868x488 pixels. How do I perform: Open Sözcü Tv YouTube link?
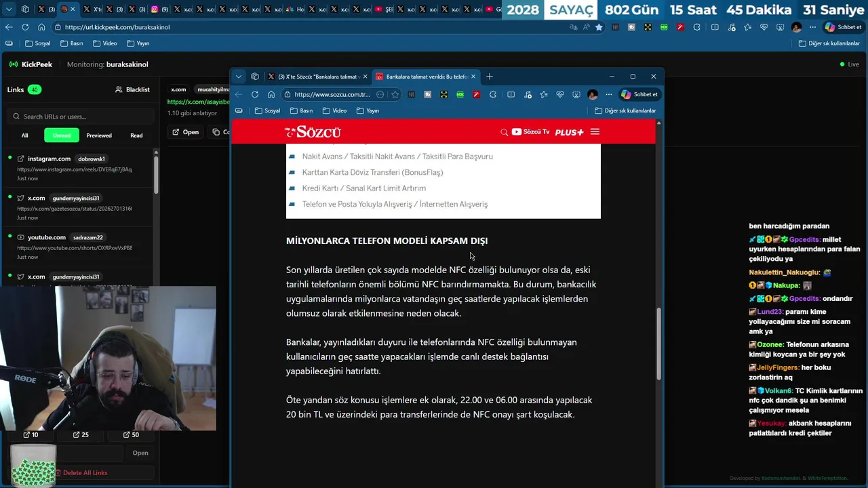(x=530, y=131)
